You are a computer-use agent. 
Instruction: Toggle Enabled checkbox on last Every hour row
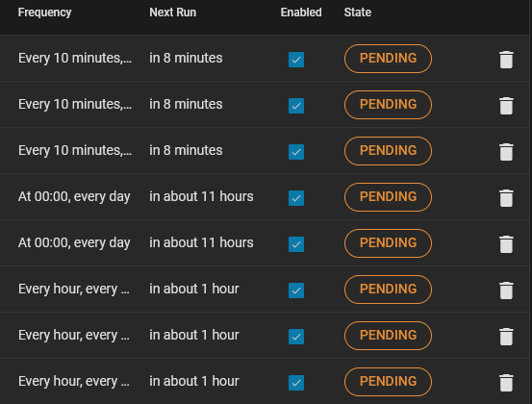pyautogui.click(x=296, y=383)
